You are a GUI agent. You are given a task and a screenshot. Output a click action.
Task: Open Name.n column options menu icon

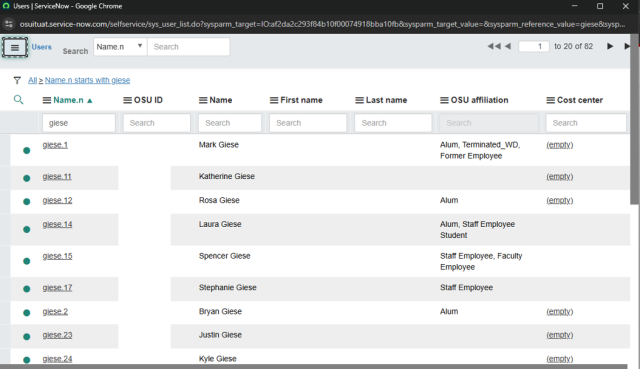47,100
